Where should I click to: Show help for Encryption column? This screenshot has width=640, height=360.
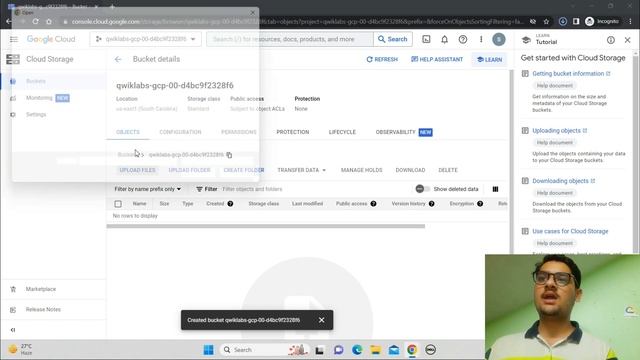(x=480, y=204)
